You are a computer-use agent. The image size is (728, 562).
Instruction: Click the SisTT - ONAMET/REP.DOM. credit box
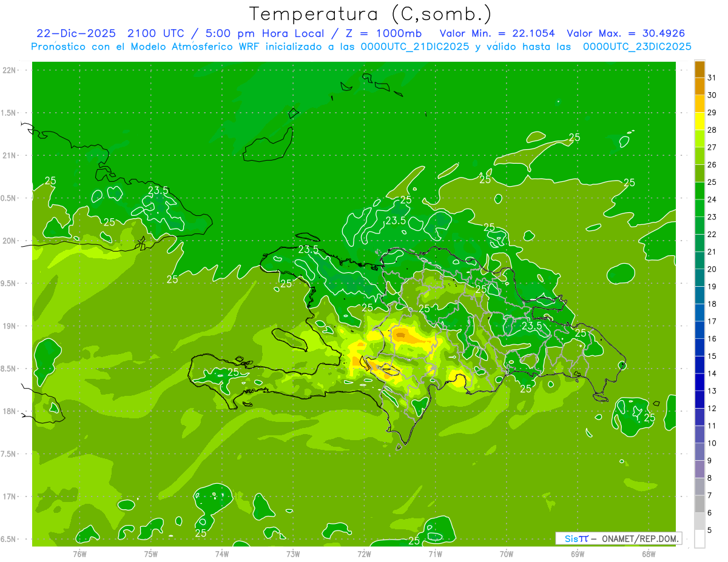click(x=619, y=538)
